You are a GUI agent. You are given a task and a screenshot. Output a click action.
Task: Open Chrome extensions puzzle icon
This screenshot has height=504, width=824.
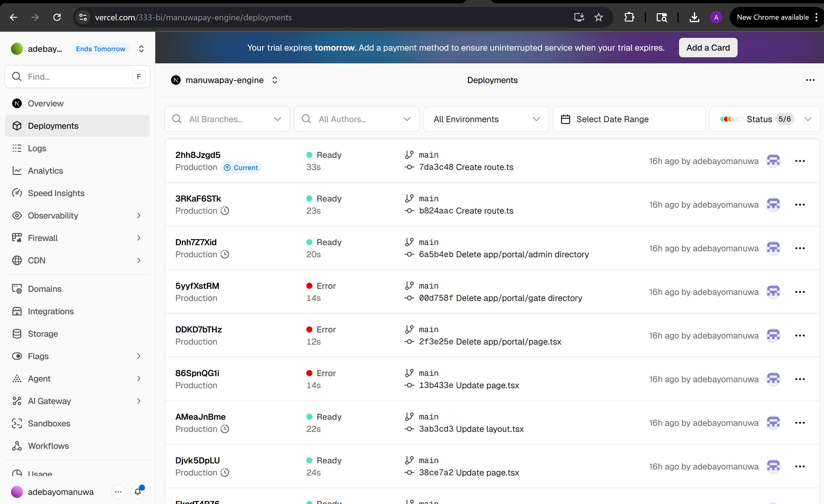(629, 17)
